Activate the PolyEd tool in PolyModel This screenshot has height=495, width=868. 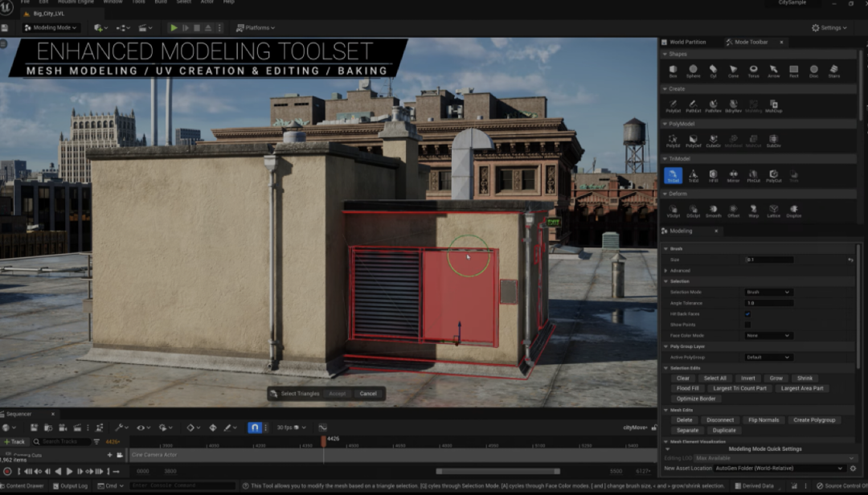pyautogui.click(x=673, y=141)
